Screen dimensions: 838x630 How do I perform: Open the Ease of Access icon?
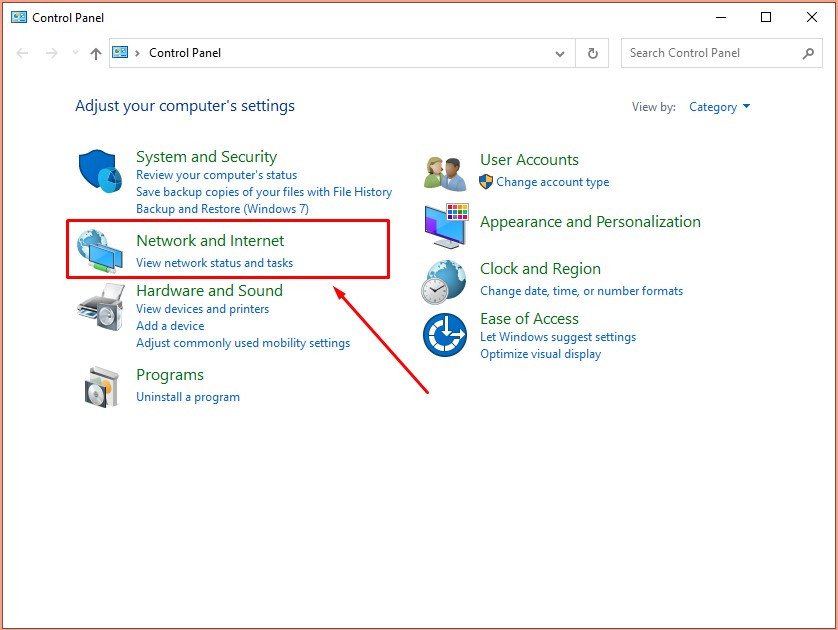click(445, 335)
